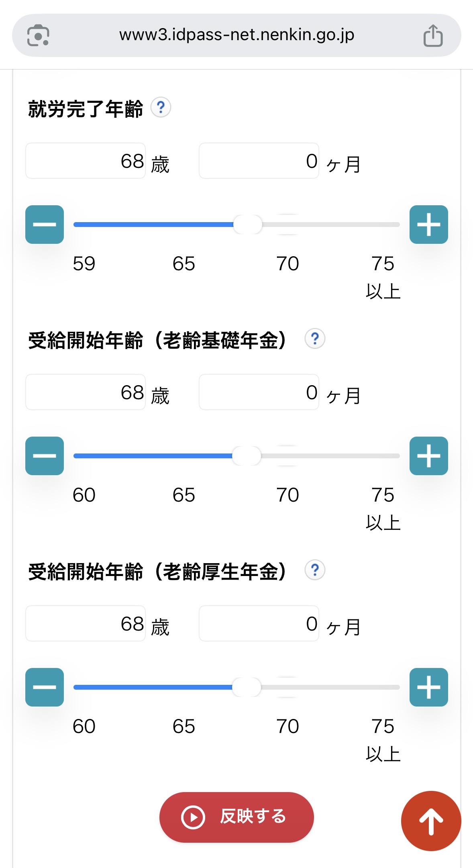Tap the browser share icon
Image resolution: width=473 pixels, height=868 pixels.
[x=433, y=36]
